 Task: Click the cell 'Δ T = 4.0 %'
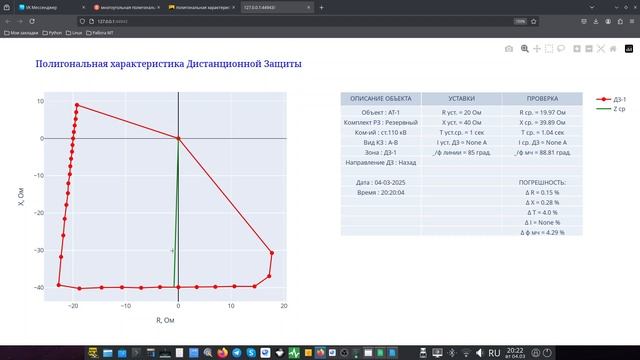[x=542, y=212]
